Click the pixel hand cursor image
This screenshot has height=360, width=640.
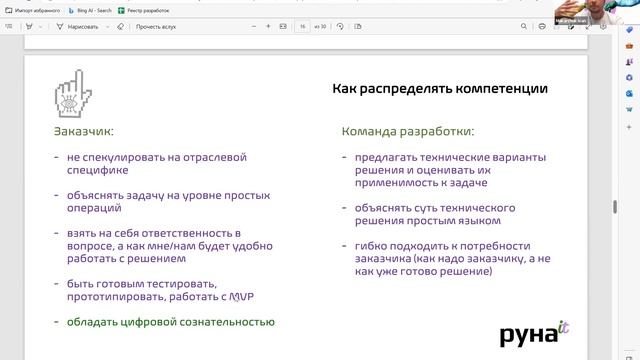(x=73, y=94)
